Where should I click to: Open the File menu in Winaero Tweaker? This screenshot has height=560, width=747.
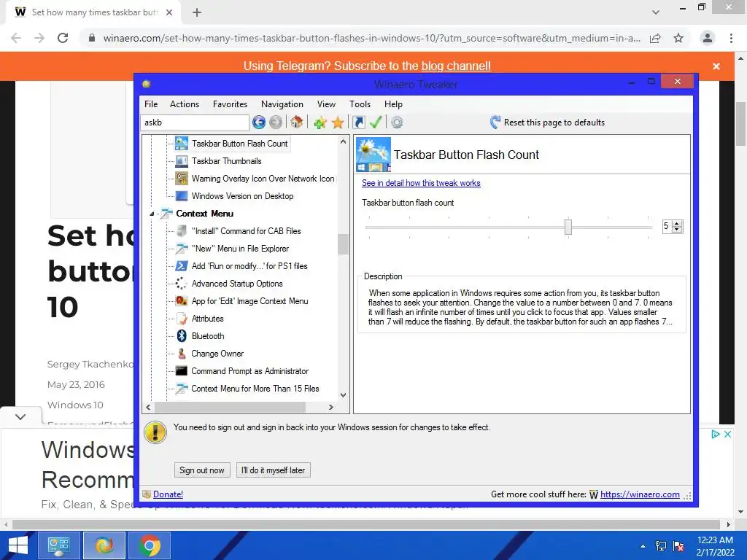(x=151, y=104)
